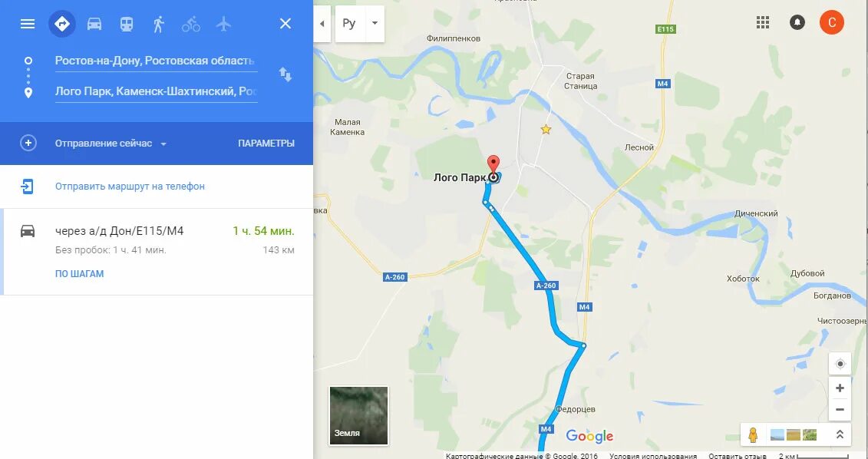The image size is (868, 459).
Task: Open the notifications bell
Action: (x=797, y=22)
